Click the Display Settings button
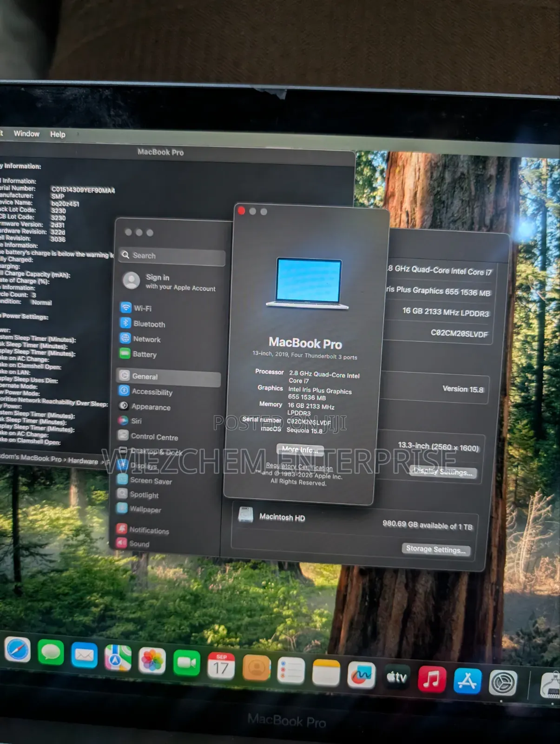The image size is (560, 744). (x=443, y=472)
